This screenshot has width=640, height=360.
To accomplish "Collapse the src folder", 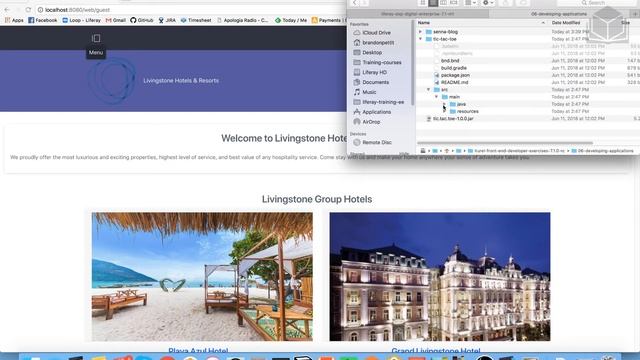I will (x=429, y=90).
